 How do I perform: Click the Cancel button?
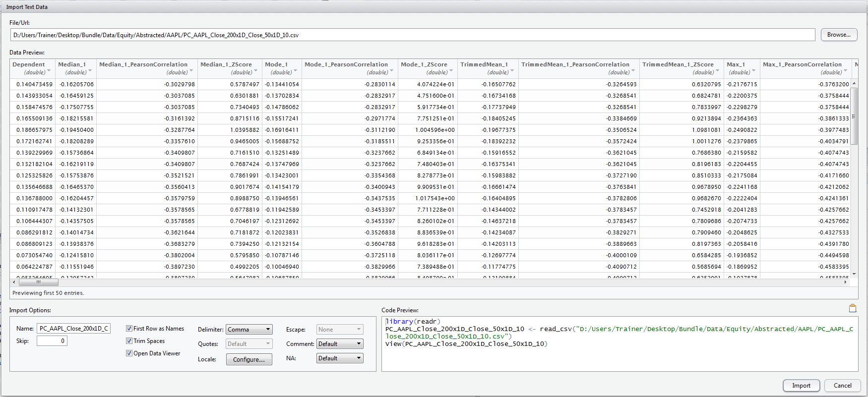[x=842, y=386]
